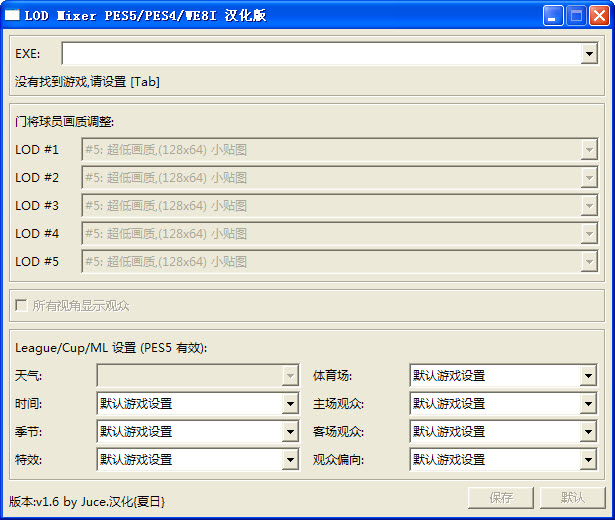The width and height of the screenshot is (615, 520).
Task: Open the 季节 season dropdown
Action: pos(290,432)
